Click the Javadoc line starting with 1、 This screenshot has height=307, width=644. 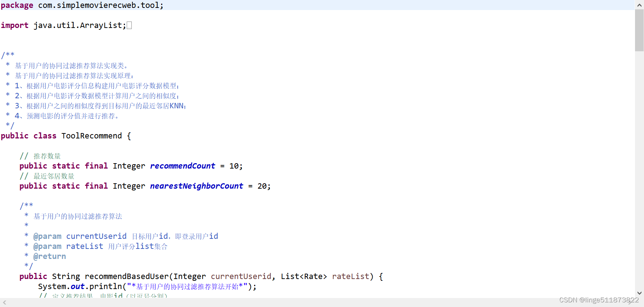pyautogui.click(x=93, y=86)
